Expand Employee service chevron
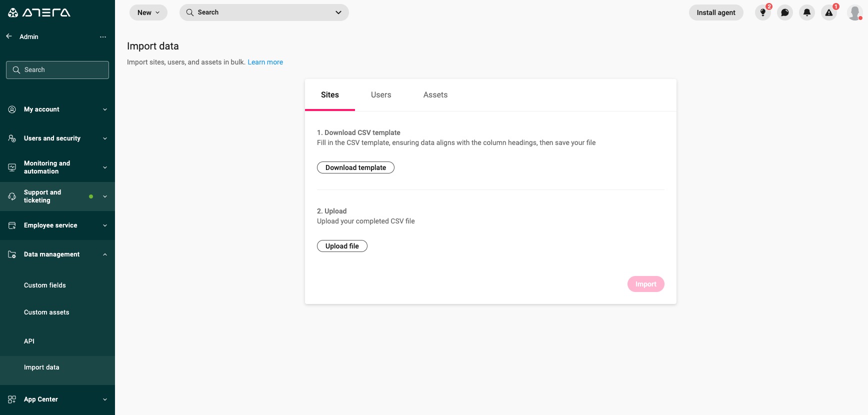 105,225
